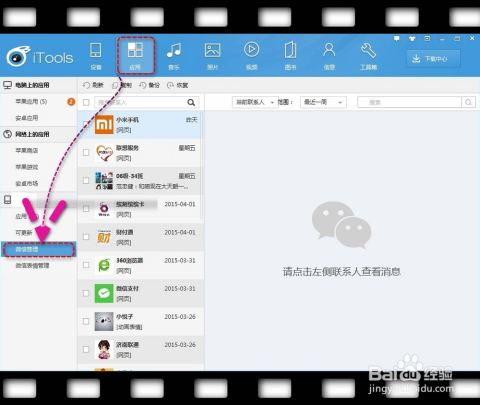Open 微信表情管理 in the sidebar
This screenshot has height=405, width=480.
[32, 266]
